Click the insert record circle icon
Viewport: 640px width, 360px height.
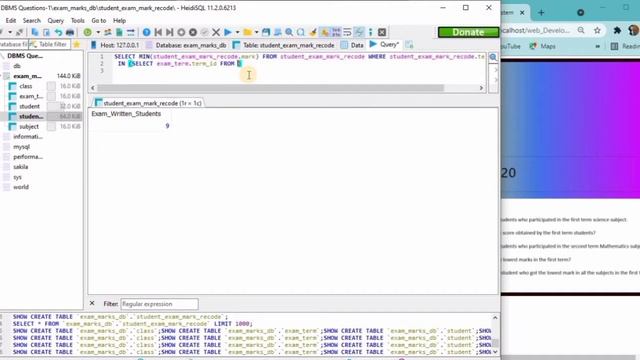[x=181, y=32]
